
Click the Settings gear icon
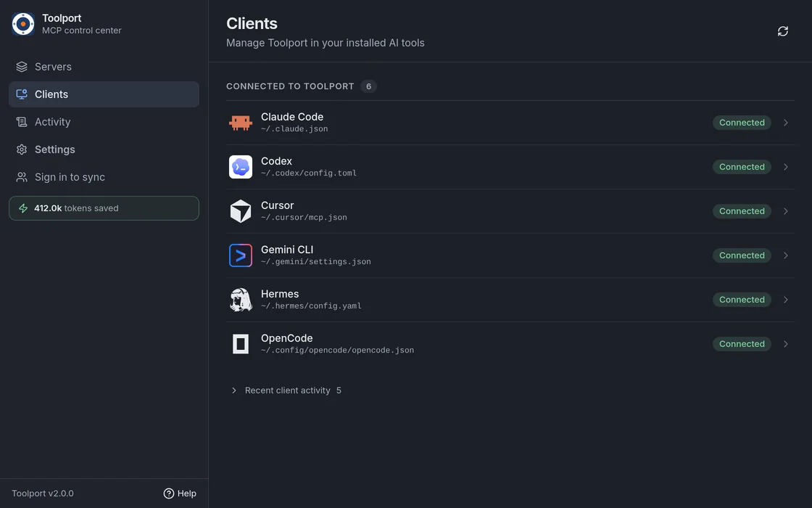coord(22,149)
